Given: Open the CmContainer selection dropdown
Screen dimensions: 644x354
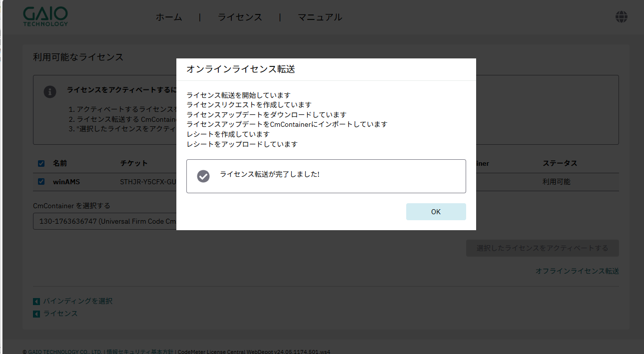Looking at the screenshot, I should tap(105, 221).
